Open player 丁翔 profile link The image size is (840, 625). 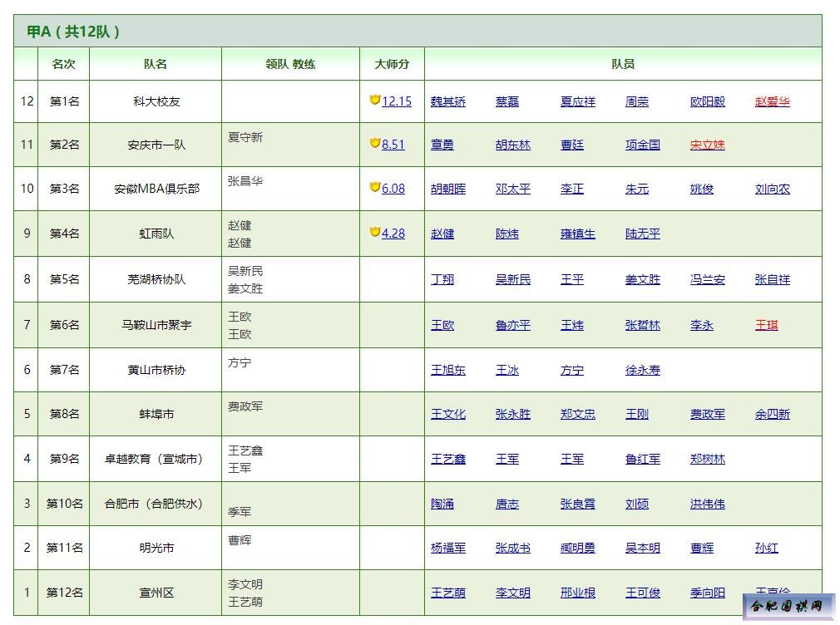(442, 279)
